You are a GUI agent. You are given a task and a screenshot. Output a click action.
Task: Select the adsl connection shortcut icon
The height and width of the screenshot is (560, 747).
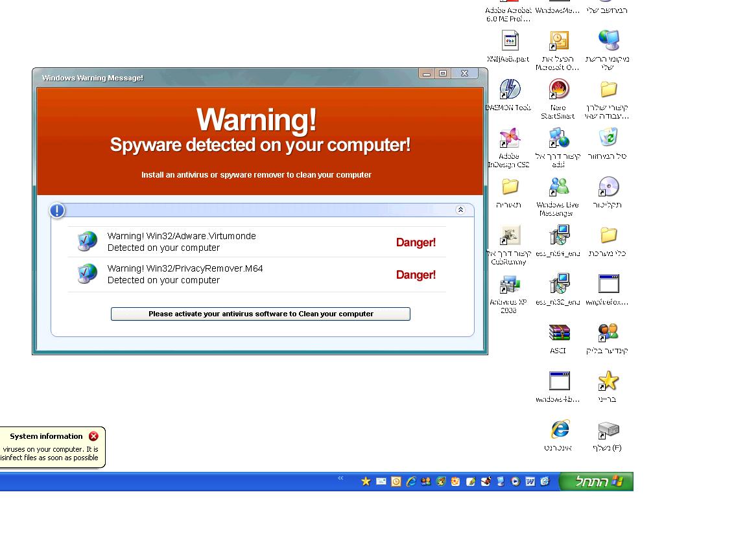(559, 137)
